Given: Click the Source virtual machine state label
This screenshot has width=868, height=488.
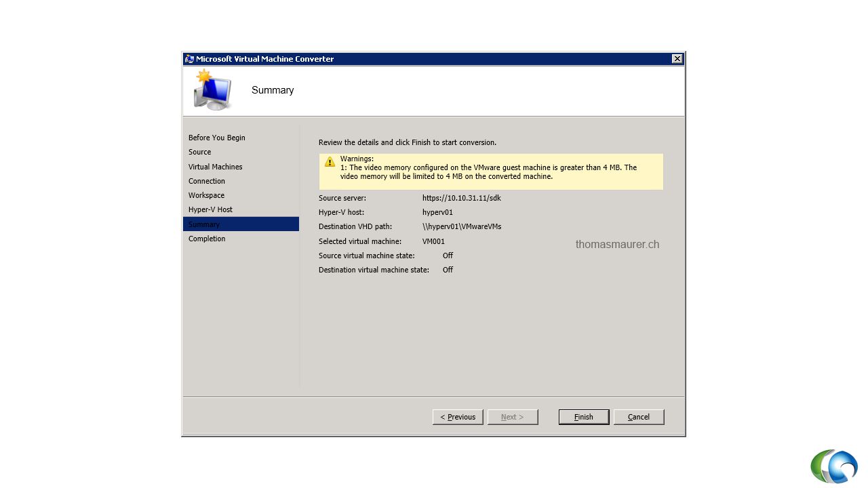Looking at the screenshot, I should tap(367, 256).
